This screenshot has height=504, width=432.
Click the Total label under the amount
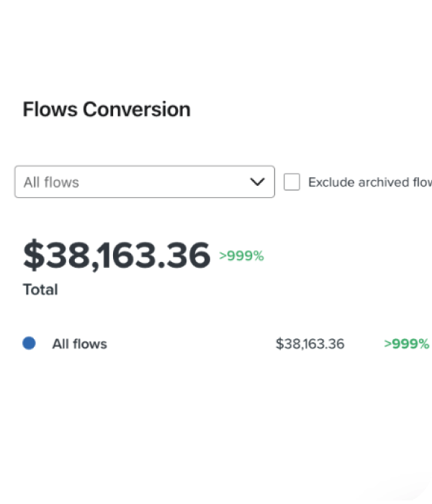pos(40,289)
